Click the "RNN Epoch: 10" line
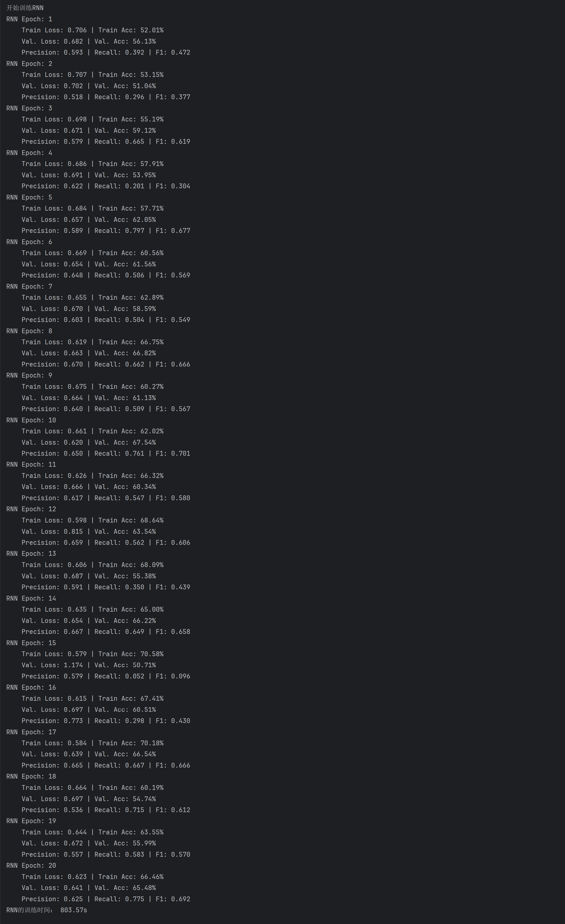The height and width of the screenshot is (924, 565). [31, 420]
